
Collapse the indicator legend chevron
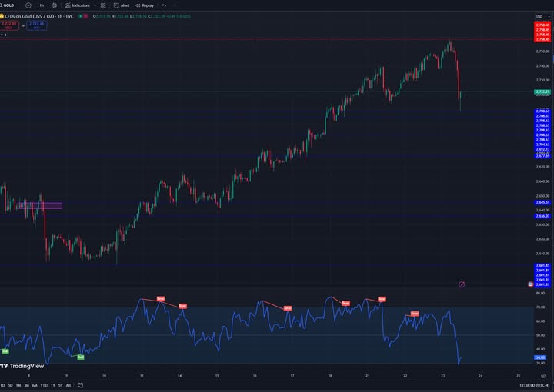click(2, 35)
